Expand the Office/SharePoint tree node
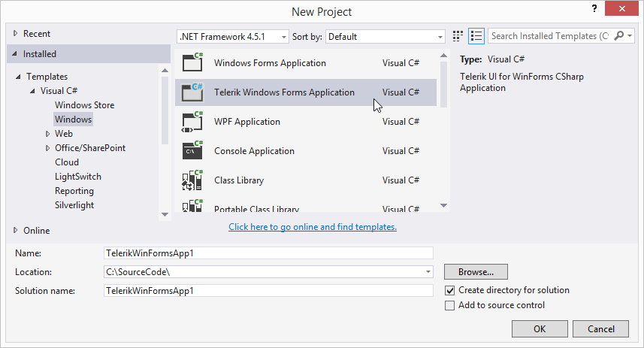Image resolution: width=644 pixels, height=348 pixels. click(x=47, y=148)
